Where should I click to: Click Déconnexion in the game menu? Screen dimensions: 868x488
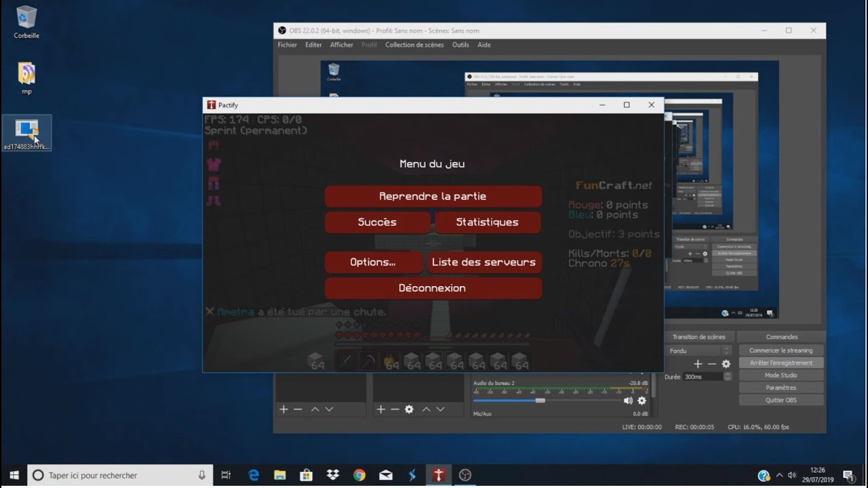click(433, 288)
